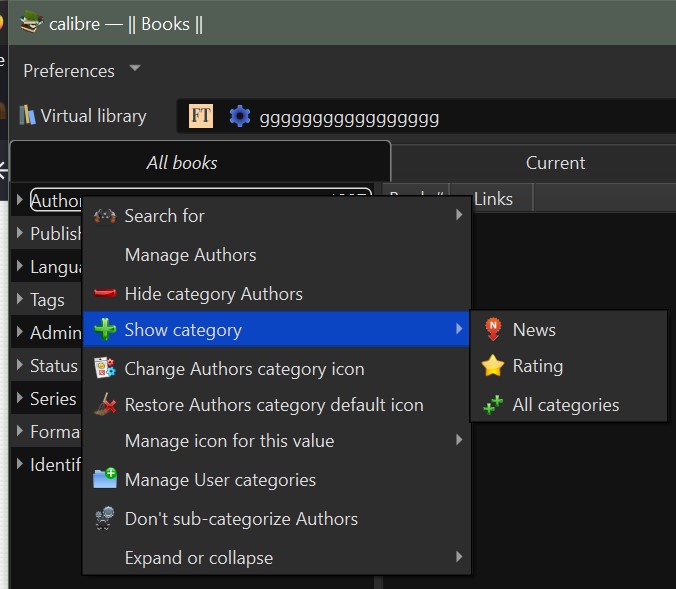Viewport: 676px width, 589px height.
Task: Open the Preferences dropdown arrow
Action: [135, 69]
